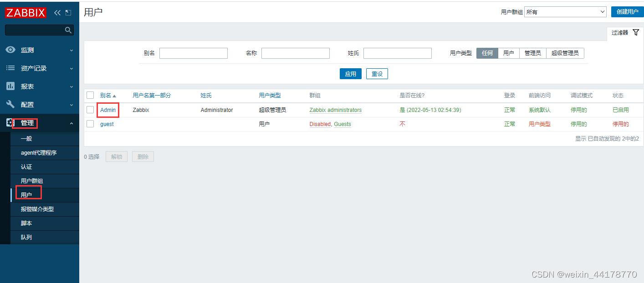Viewport: 644px width, 283px height.
Task: Collapse the sidebar with double-chevron icon
Action: point(57,13)
